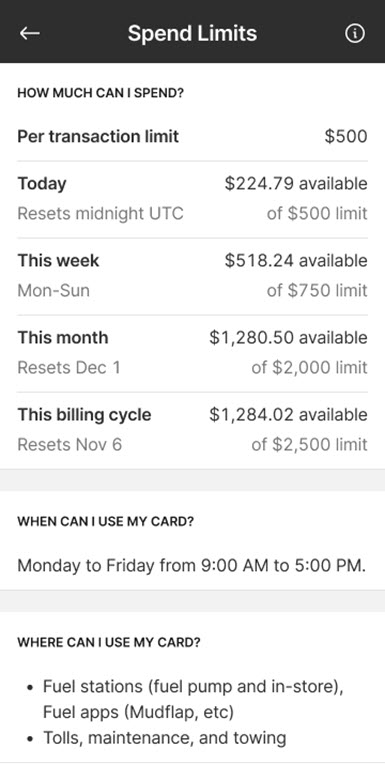This screenshot has width=385, height=764.
Task: Tap the $224.79 available amount
Action: 296,184
